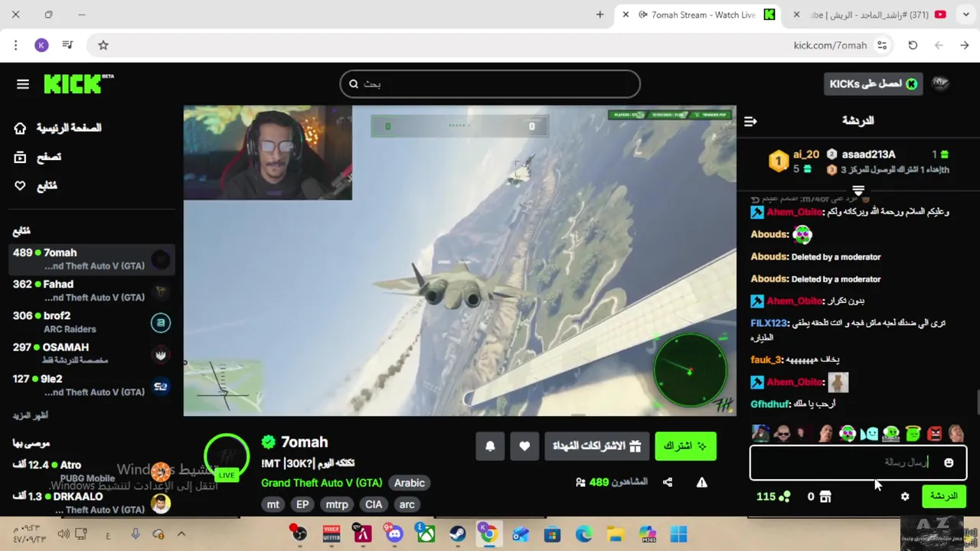Collapse the chat panel icon
Screen dimensions: 980x551
(750, 121)
